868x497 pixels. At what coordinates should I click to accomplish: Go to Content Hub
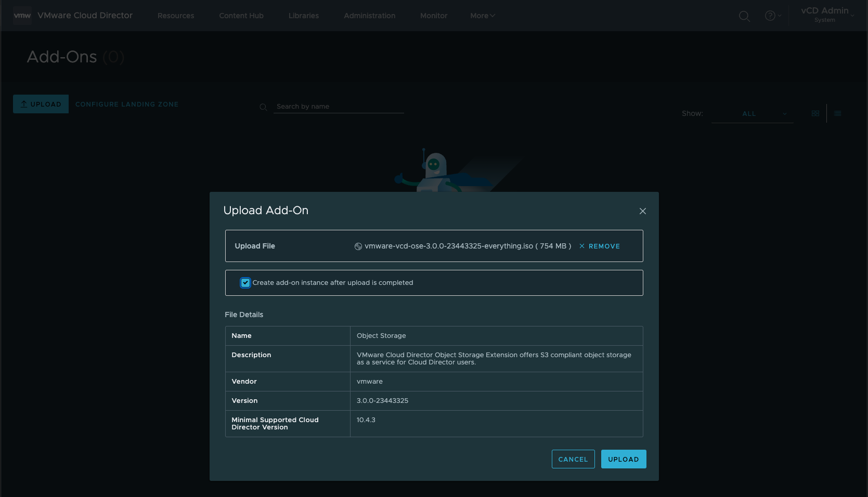click(241, 16)
